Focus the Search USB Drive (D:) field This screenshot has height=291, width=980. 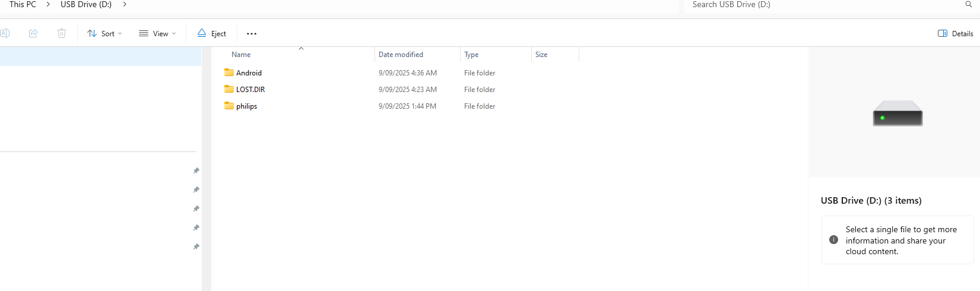coord(819,5)
